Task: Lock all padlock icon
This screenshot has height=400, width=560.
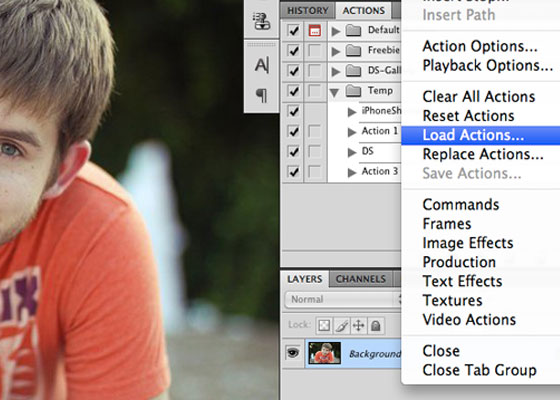Action: coord(375,325)
